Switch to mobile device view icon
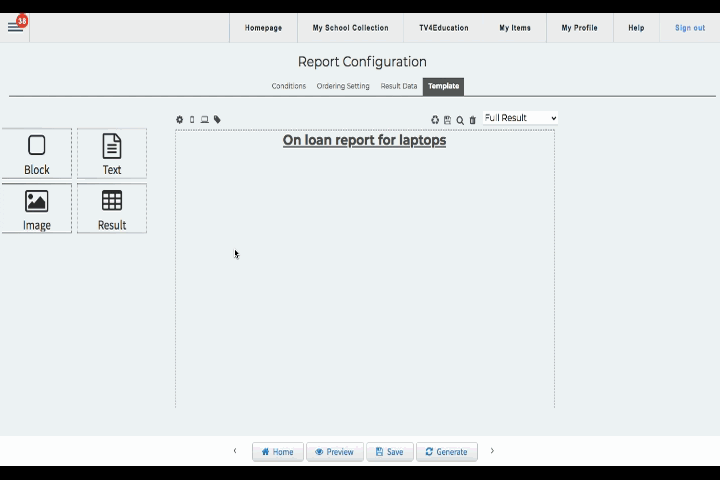The image size is (720, 480). (192, 120)
